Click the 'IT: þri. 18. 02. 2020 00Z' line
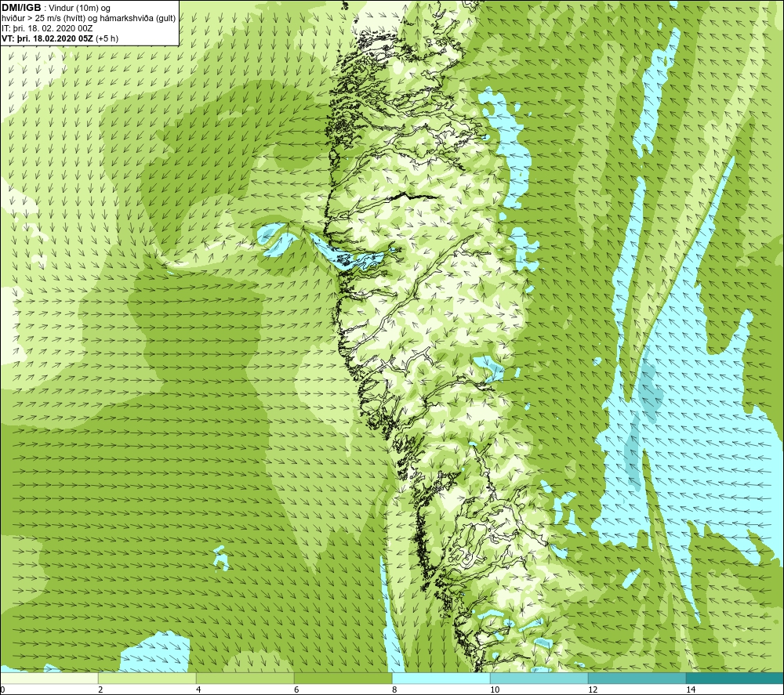The height and width of the screenshot is (695, 784). coord(47,28)
